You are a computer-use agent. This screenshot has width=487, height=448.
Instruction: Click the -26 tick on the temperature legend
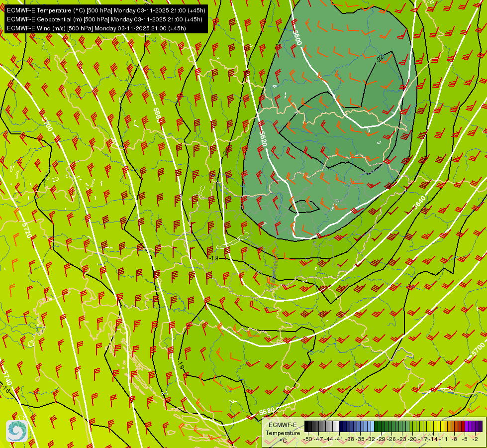click(x=391, y=439)
